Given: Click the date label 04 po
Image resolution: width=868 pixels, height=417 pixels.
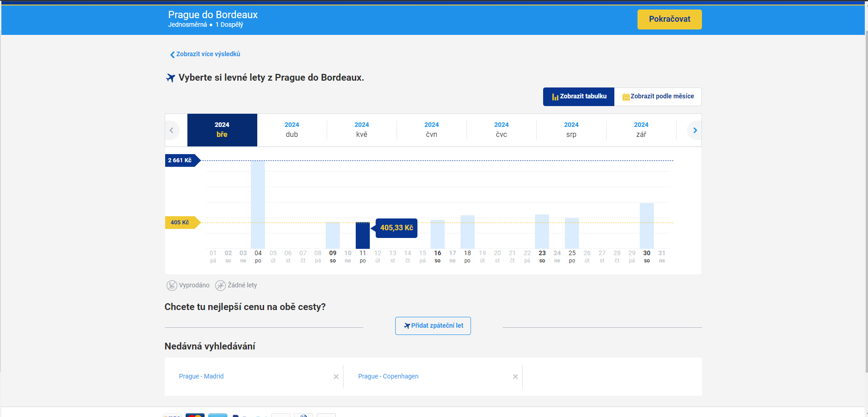Looking at the screenshot, I should tap(258, 256).
